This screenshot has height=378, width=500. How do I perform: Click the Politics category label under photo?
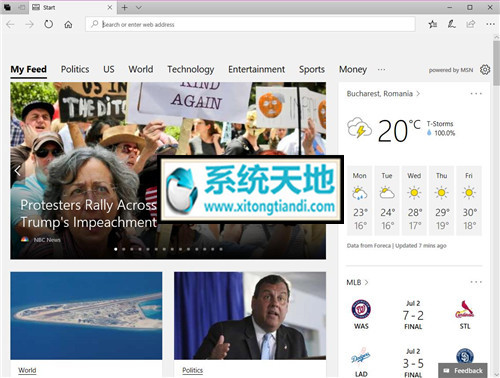pos(192,370)
